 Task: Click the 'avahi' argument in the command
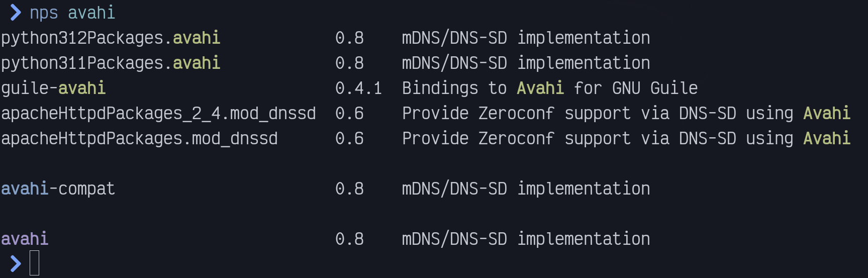click(x=91, y=13)
